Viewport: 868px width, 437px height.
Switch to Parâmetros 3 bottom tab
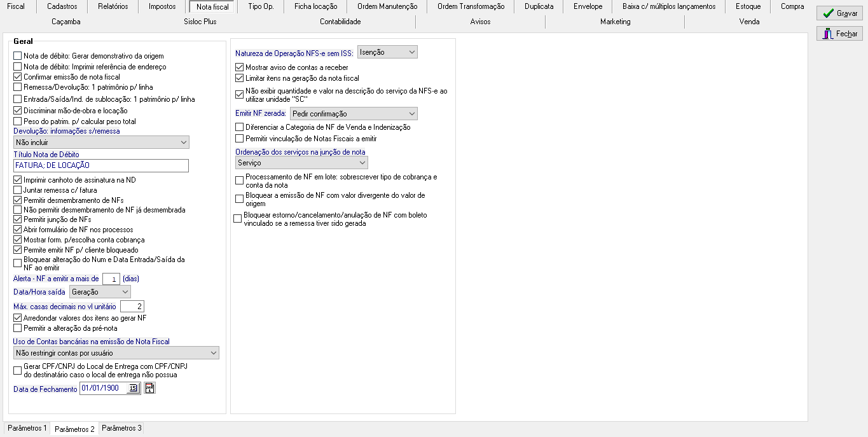(x=121, y=428)
